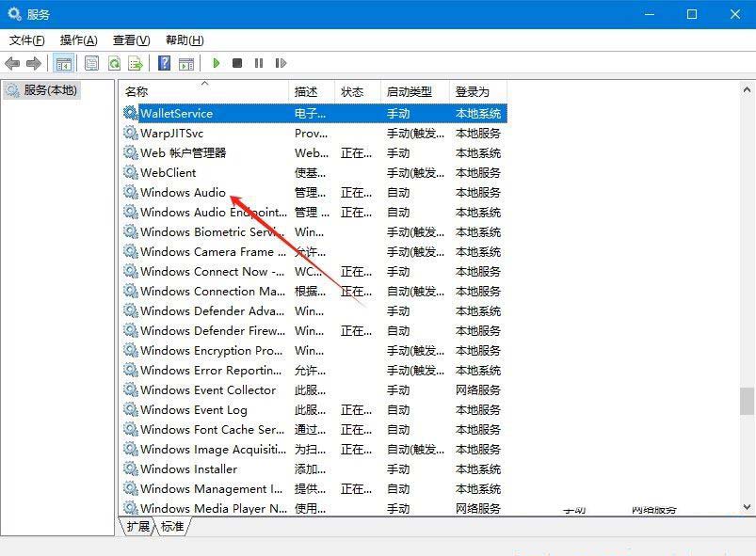The width and height of the screenshot is (756, 556).
Task: Start the service with the green play icon
Action: pos(217,63)
